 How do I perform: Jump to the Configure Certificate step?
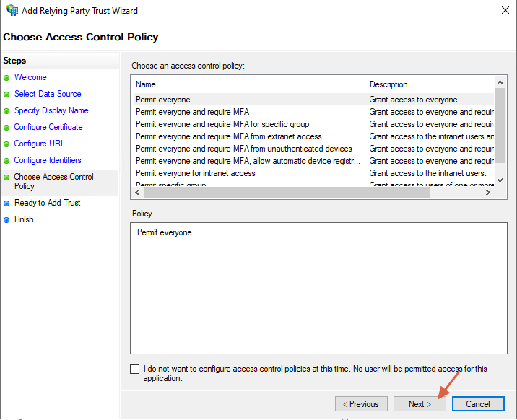[x=48, y=127]
